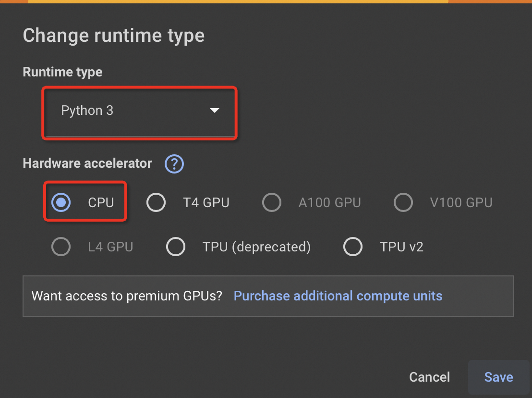
Task: Choose the T4 GPU radio circle
Action: click(156, 202)
